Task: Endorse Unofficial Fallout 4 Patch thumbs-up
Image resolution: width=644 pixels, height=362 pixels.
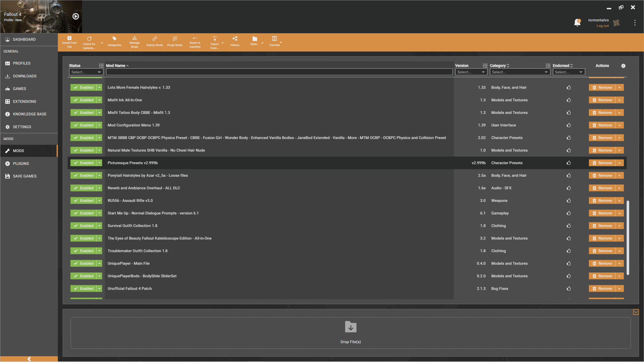Action: point(569,289)
